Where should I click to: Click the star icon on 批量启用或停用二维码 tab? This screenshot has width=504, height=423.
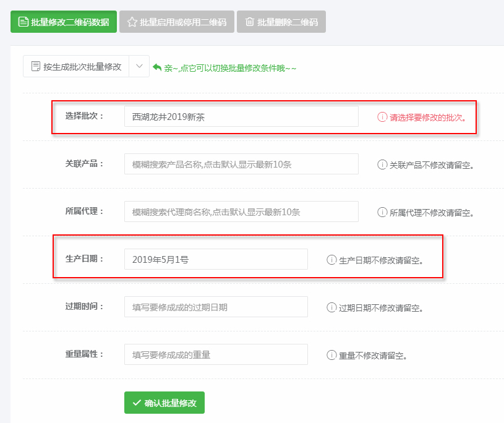coord(132,22)
